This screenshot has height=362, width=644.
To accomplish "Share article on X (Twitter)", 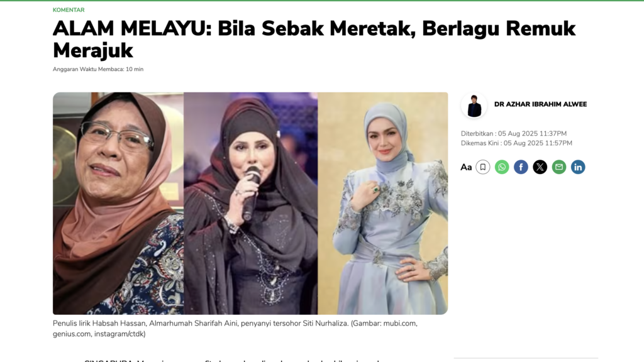I will click(540, 167).
